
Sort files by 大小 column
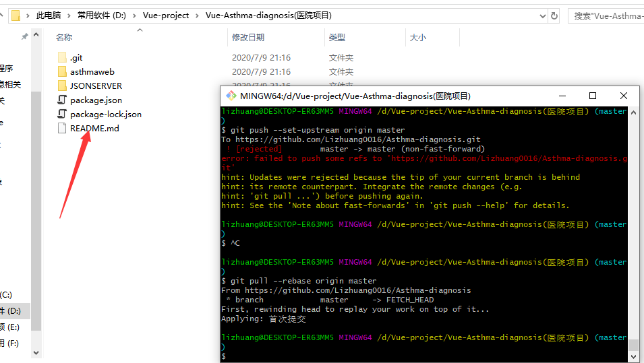coord(417,37)
